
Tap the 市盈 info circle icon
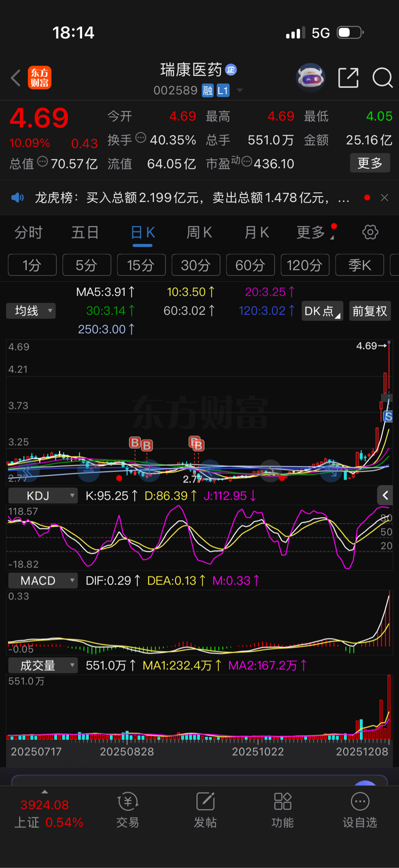click(247, 162)
